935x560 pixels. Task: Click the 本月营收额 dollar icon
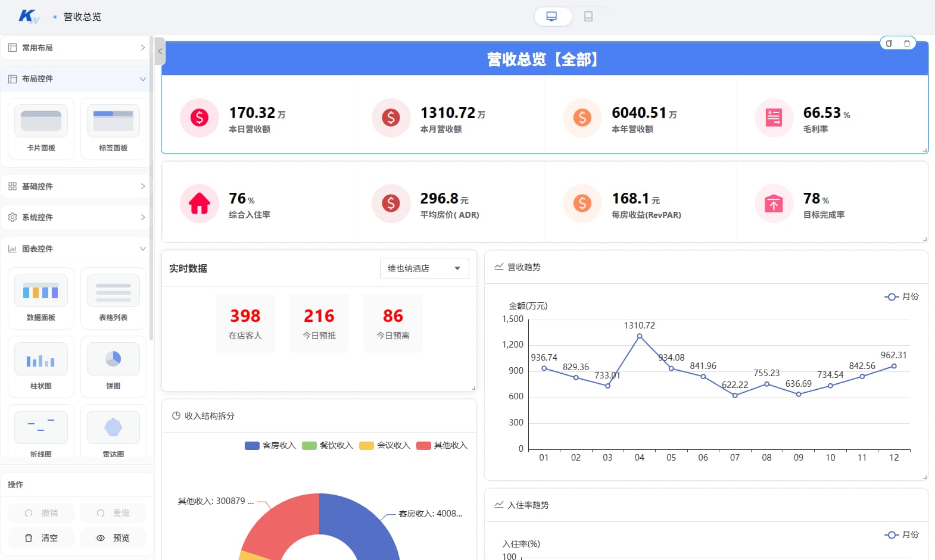[391, 118]
